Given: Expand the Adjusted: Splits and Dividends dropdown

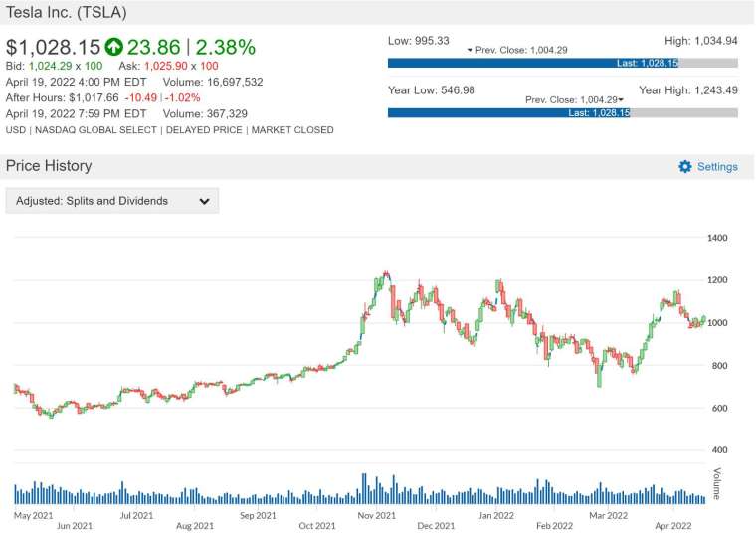Looking at the screenshot, I should (111, 201).
